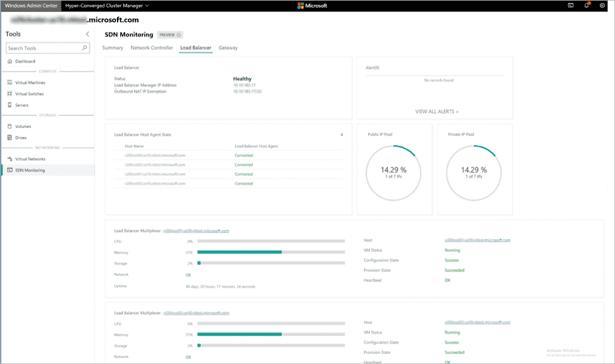Click the Host Name column header

point(134,147)
